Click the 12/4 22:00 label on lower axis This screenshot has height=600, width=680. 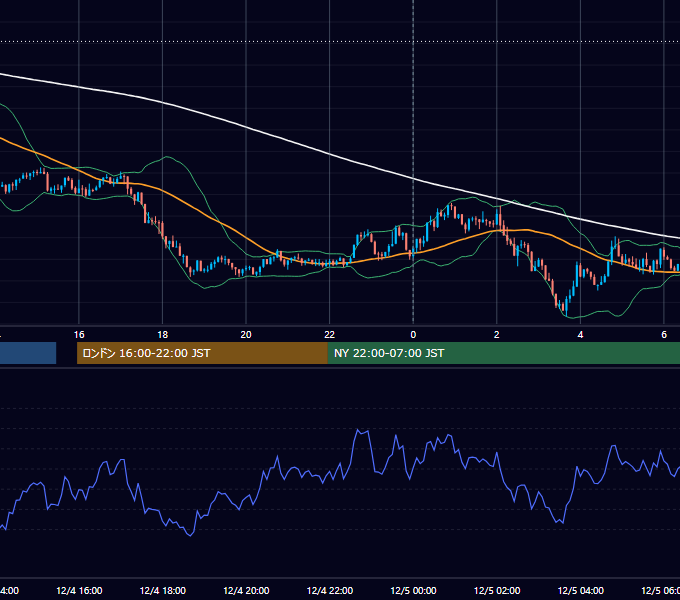point(330,590)
